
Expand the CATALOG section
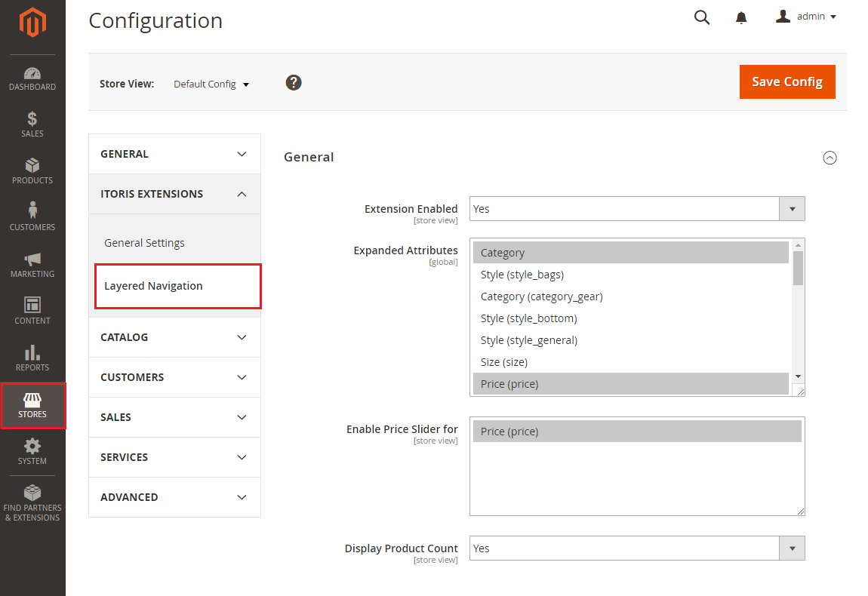(174, 336)
